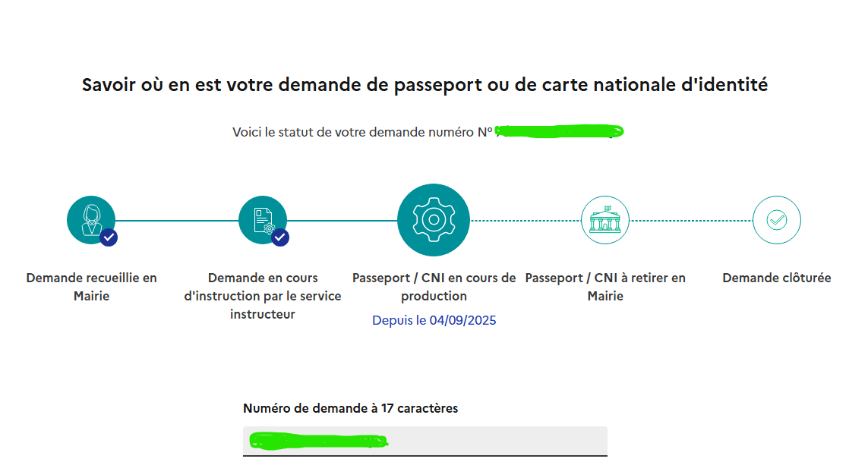
Task: Select "Passeport / CNI en cours de production" label
Action: click(434, 287)
